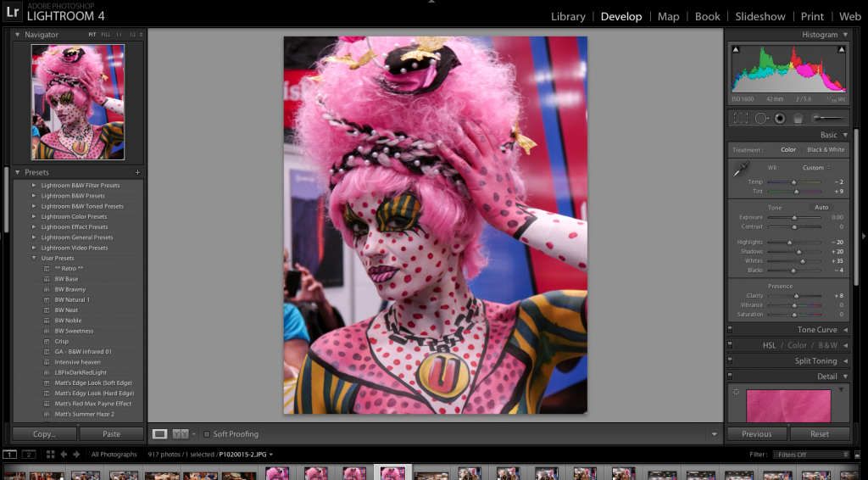Click the Exposure slider handle
Image resolution: width=868 pixels, height=480 pixels.
(794, 218)
